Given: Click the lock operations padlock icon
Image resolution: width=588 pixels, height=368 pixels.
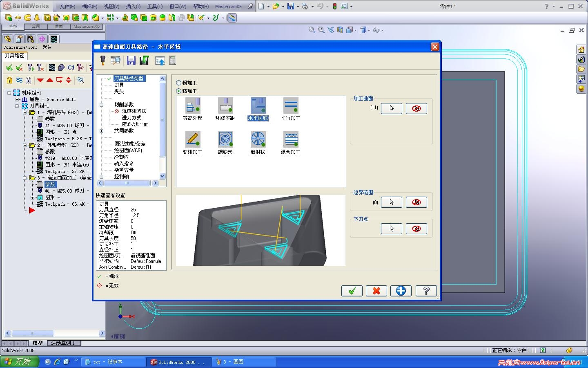Looking at the screenshot, I should 9,80.
